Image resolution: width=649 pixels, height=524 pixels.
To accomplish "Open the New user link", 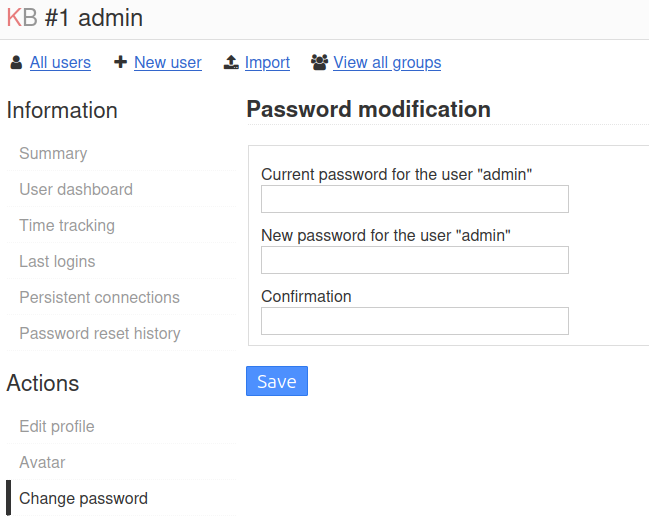I will click(x=167, y=63).
